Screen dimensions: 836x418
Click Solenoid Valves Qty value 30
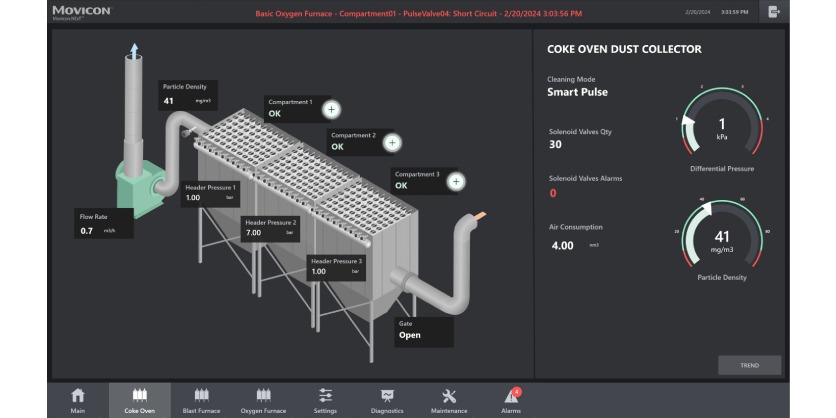point(555,144)
